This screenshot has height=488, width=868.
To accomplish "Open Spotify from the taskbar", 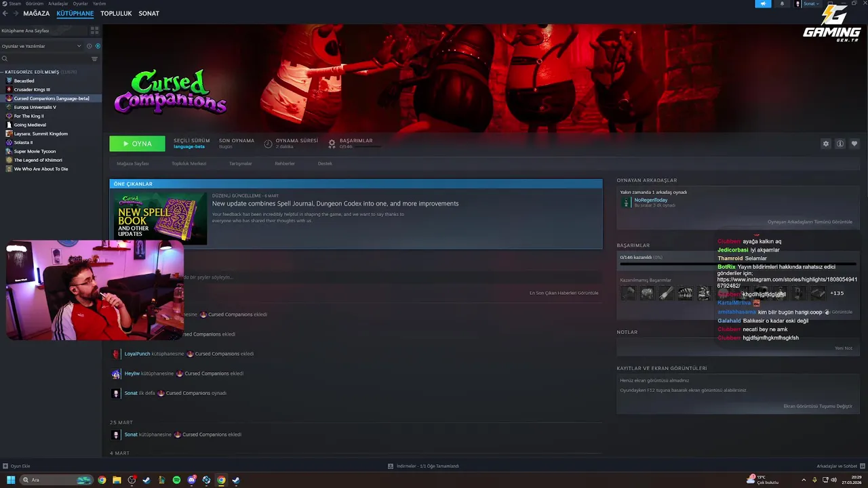I will (176, 480).
